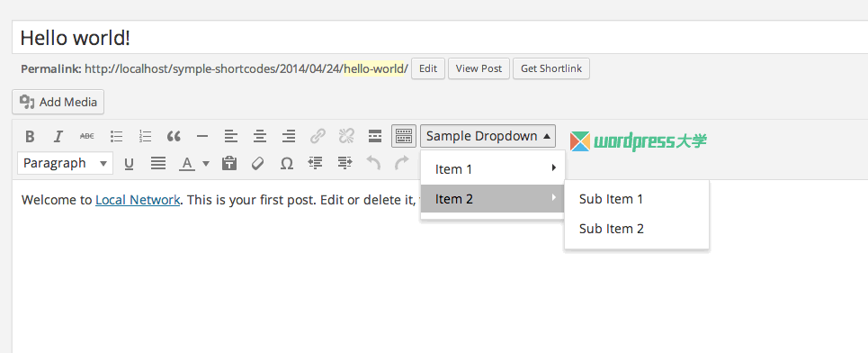Open the special character omega tool
This screenshot has height=353, width=868.
(x=286, y=164)
